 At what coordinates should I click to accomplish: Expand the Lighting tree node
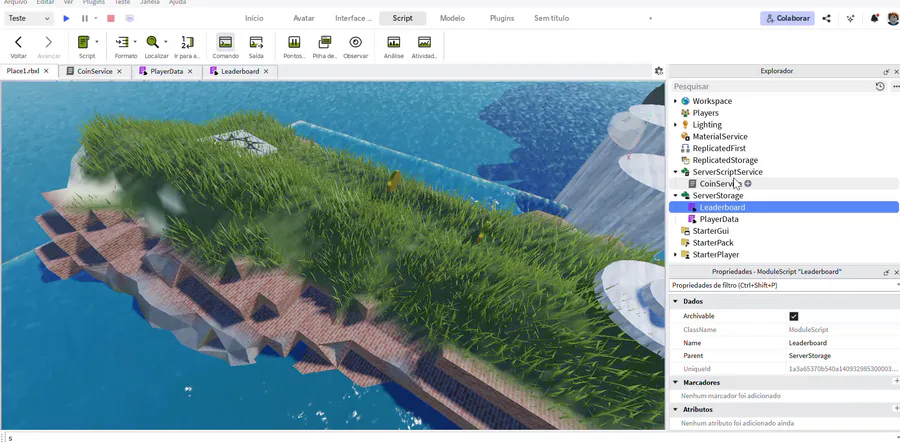point(675,125)
